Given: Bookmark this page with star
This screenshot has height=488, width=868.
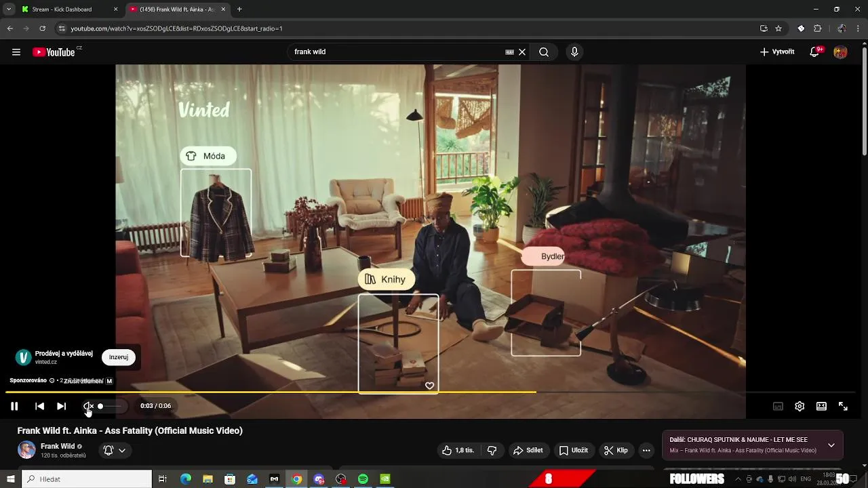Looking at the screenshot, I should (778, 28).
